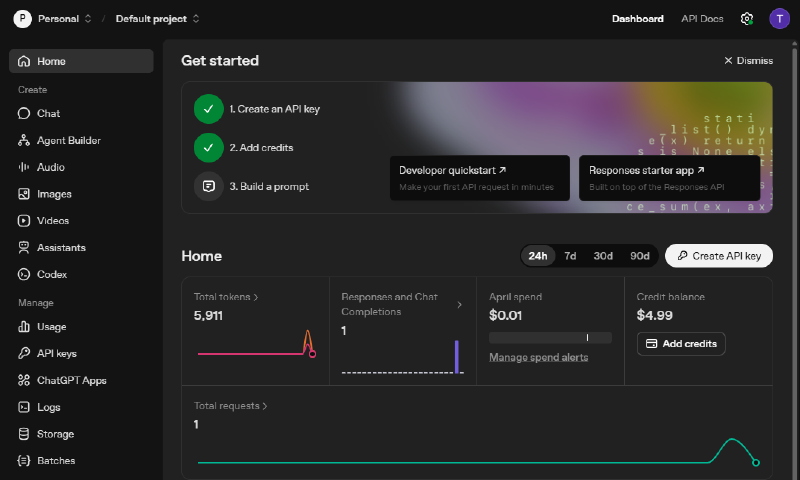
Task: Click the Batches braces icon
Action: [23, 461]
